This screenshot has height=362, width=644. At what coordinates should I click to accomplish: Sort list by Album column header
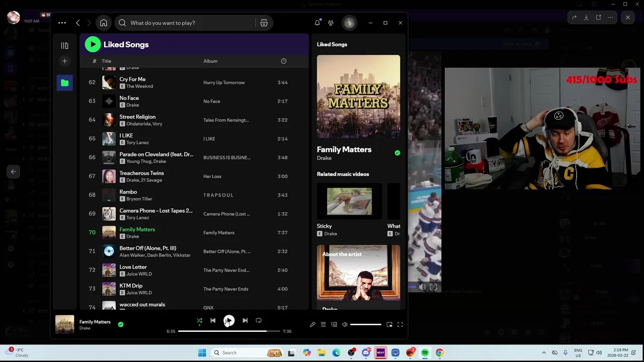click(x=210, y=61)
